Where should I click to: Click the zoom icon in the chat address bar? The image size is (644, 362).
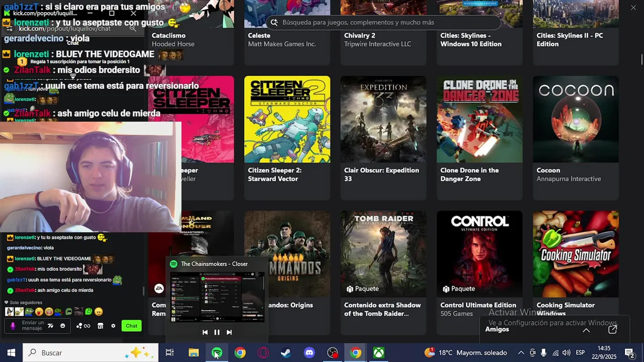pos(133,28)
